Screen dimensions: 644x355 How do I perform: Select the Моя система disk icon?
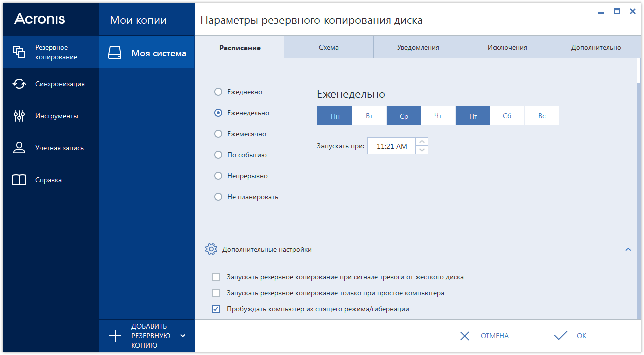(x=115, y=53)
